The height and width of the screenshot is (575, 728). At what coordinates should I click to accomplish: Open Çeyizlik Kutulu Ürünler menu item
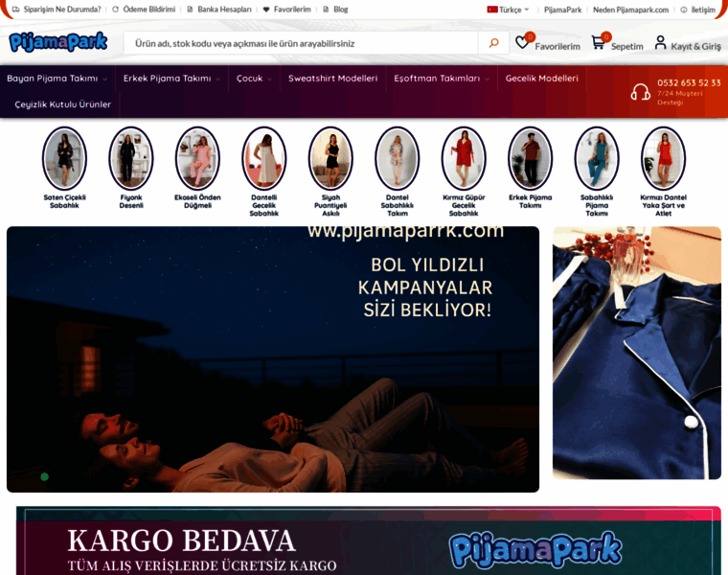click(x=62, y=104)
